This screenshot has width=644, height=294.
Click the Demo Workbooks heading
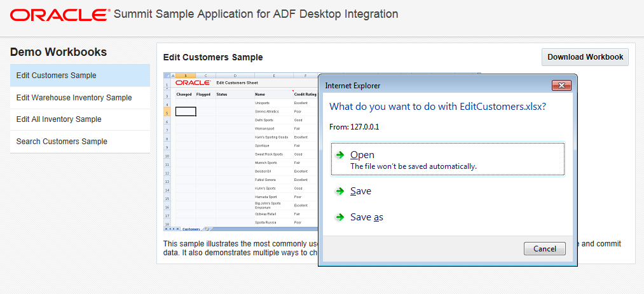pyautogui.click(x=58, y=52)
